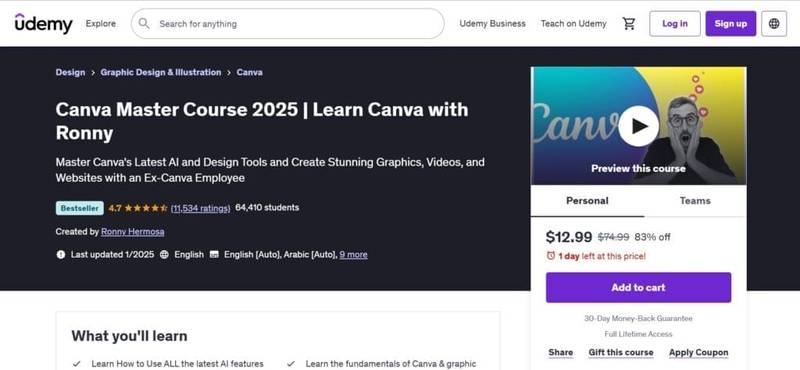The width and height of the screenshot is (800, 370).
Task: Open Teach on Udemy link
Action: click(573, 23)
